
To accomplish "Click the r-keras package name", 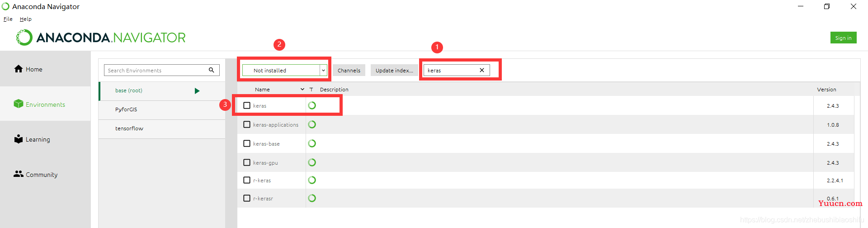I will (262, 180).
